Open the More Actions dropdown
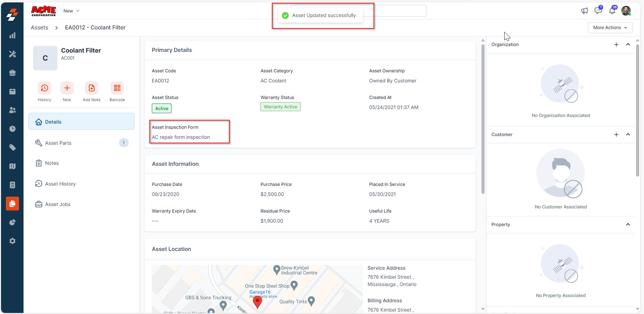 pos(610,28)
